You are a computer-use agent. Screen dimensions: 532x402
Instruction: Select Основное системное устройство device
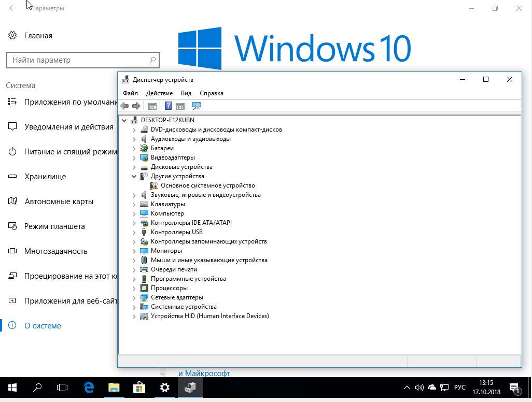(207, 185)
